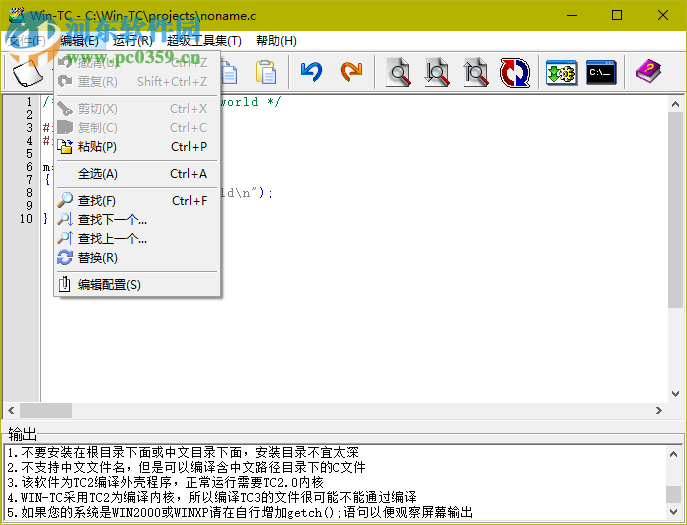Select 查找上一个... menu entry
Screen dimensions: 687x525
[137, 239]
